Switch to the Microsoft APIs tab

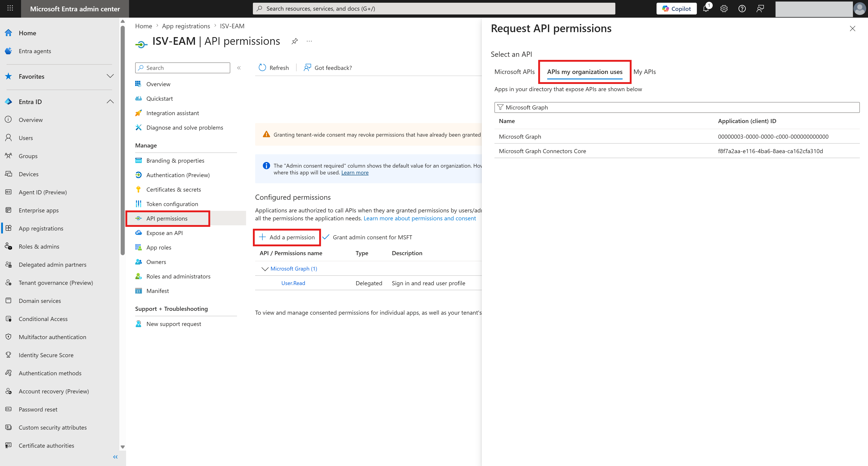click(515, 72)
